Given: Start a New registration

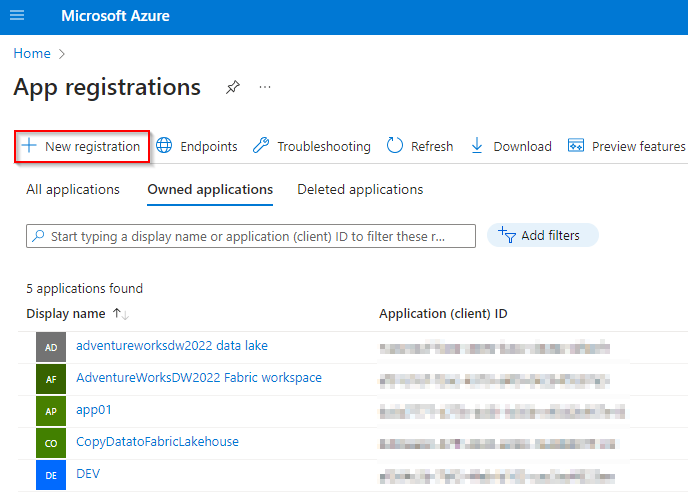Looking at the screenshot, I should [82, 147].
